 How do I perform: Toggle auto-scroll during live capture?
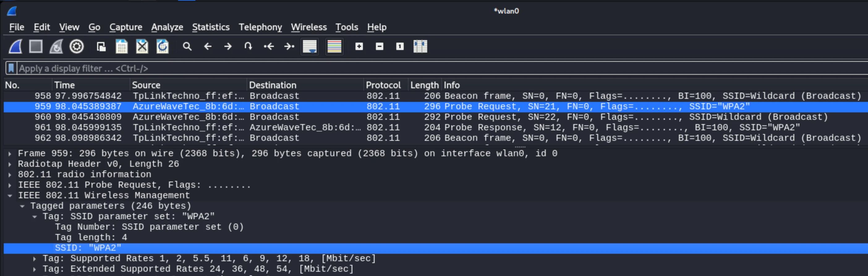point(310,46)
